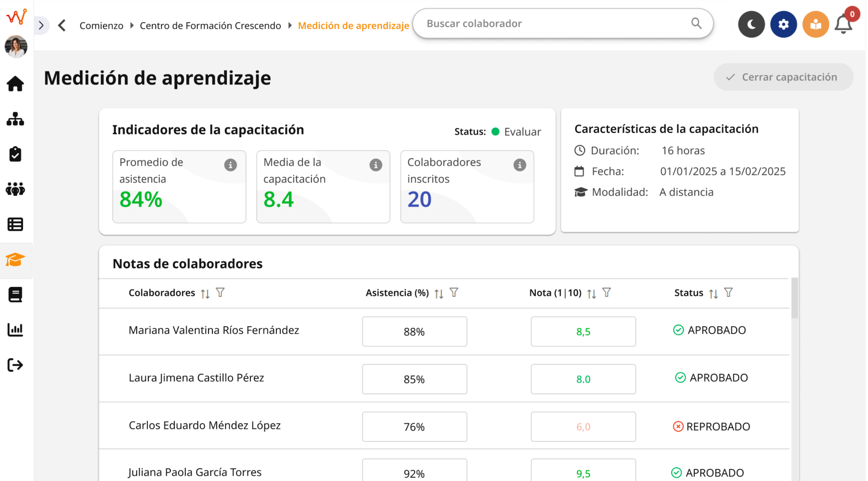
Task: Click the blue settings gear icon
Action: pyautogui.click(x=784, y=25)
